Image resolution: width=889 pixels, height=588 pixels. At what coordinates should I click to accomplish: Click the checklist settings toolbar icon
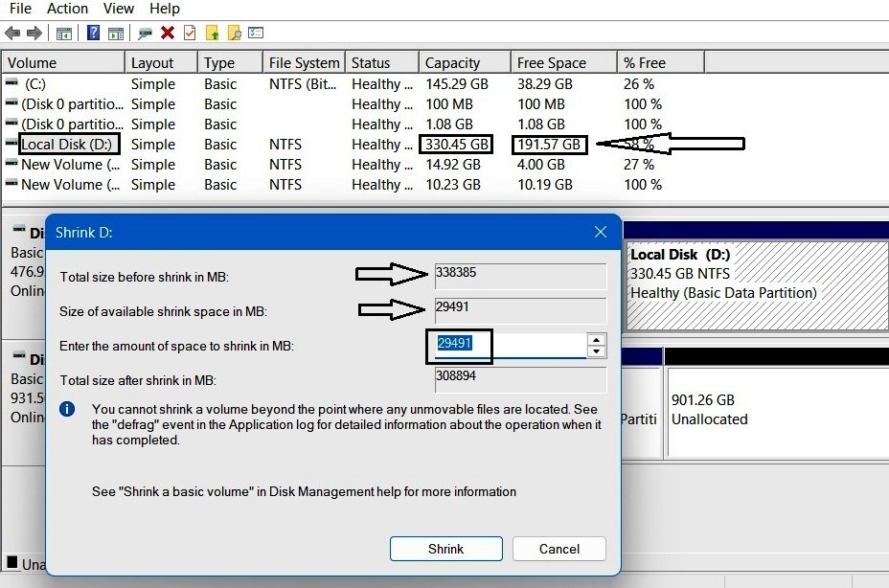pos(256,33)
